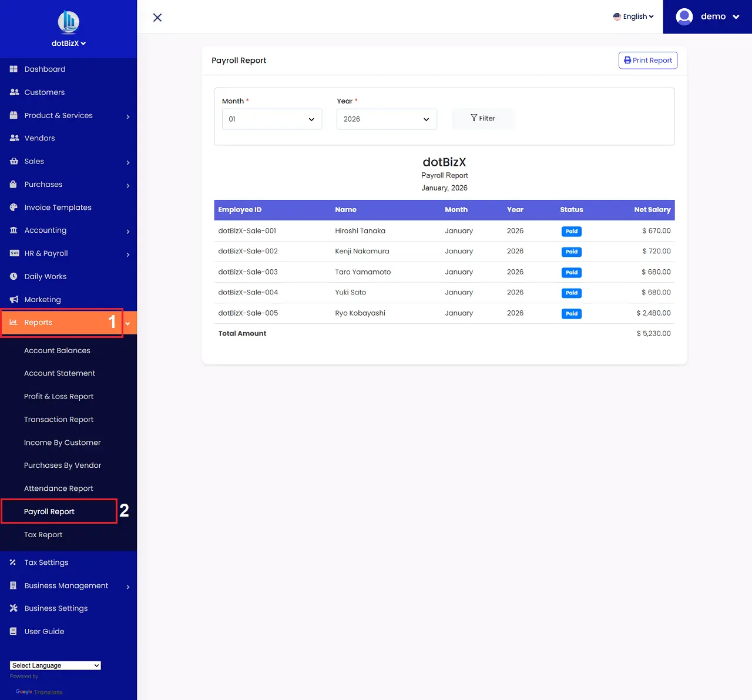Open the demo user account menu

point(707,16)
